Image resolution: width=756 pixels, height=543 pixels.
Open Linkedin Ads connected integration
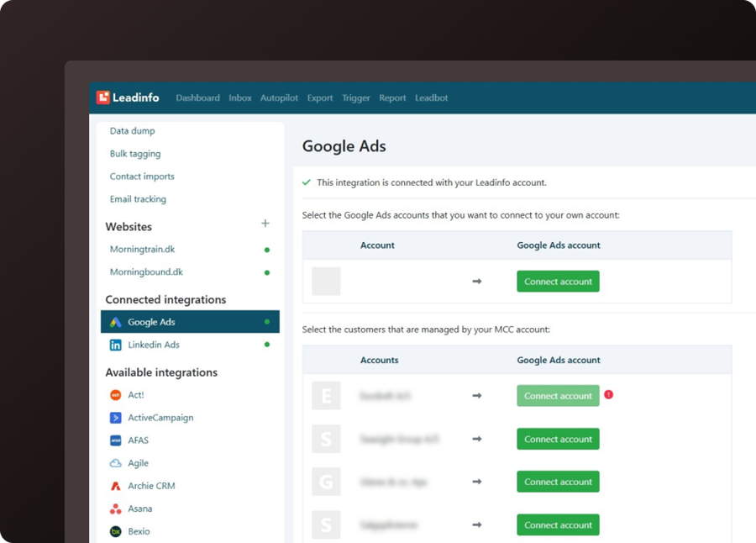pos(153,345)
